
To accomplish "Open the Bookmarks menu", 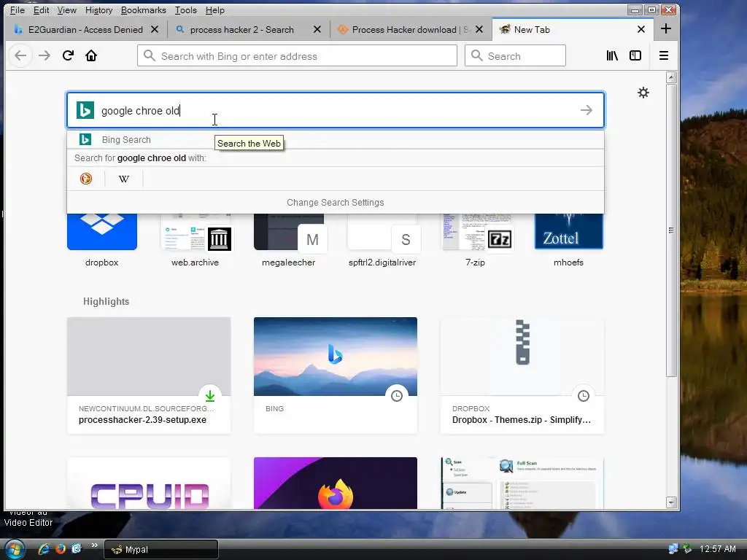I will coord(144,10).
